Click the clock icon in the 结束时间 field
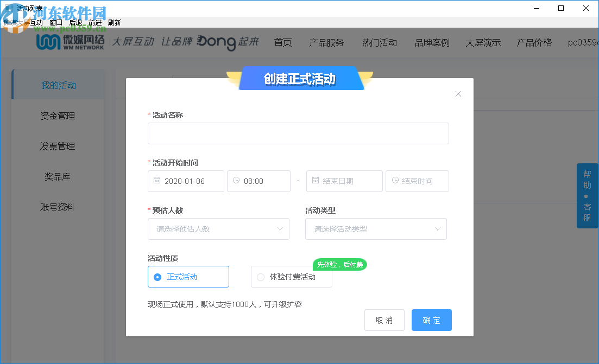This screenshot has width=599, height=364. coord(395,181)
